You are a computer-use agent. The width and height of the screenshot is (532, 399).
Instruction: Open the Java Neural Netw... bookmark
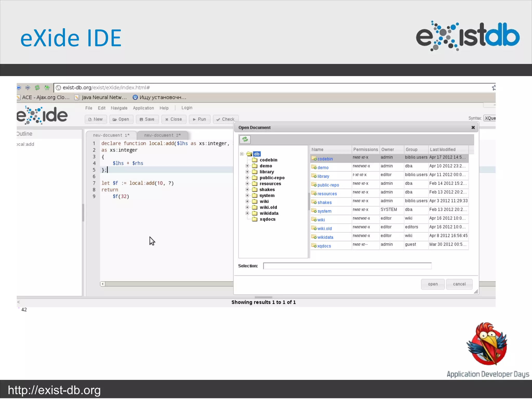point(101,97)
